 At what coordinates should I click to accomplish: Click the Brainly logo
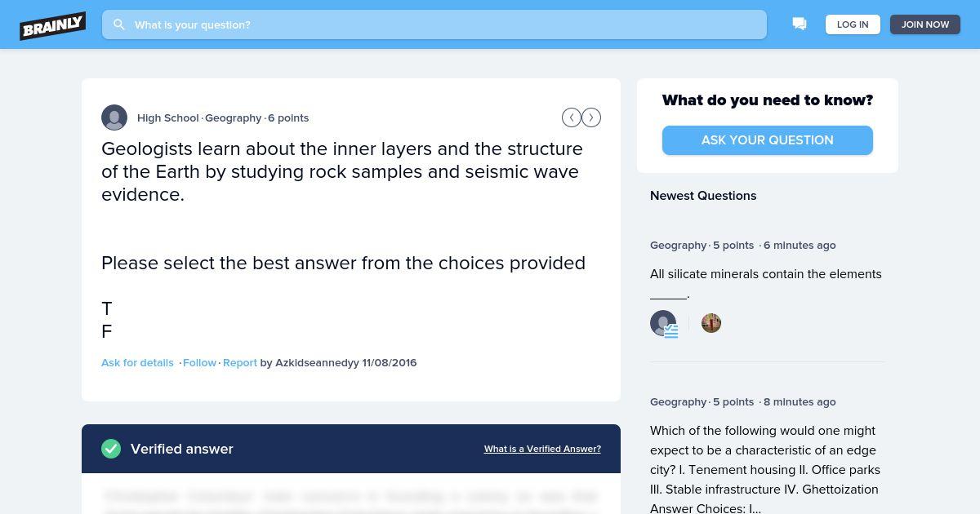click(52, 26)
